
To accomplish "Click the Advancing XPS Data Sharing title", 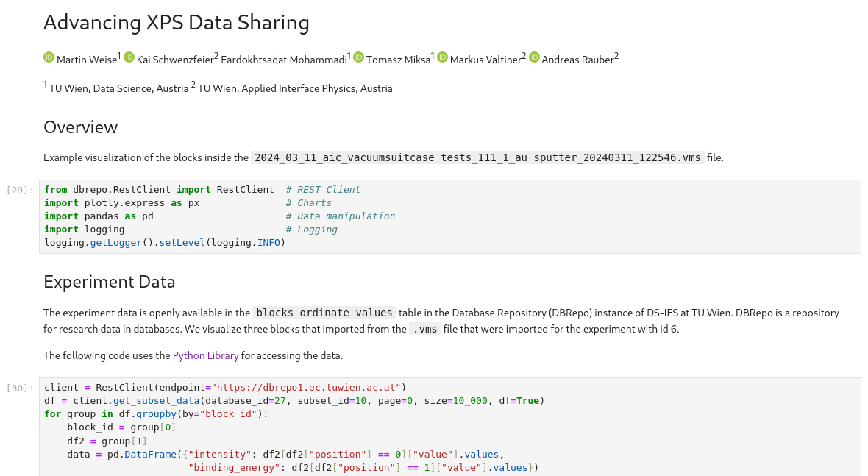I will 177,23.
